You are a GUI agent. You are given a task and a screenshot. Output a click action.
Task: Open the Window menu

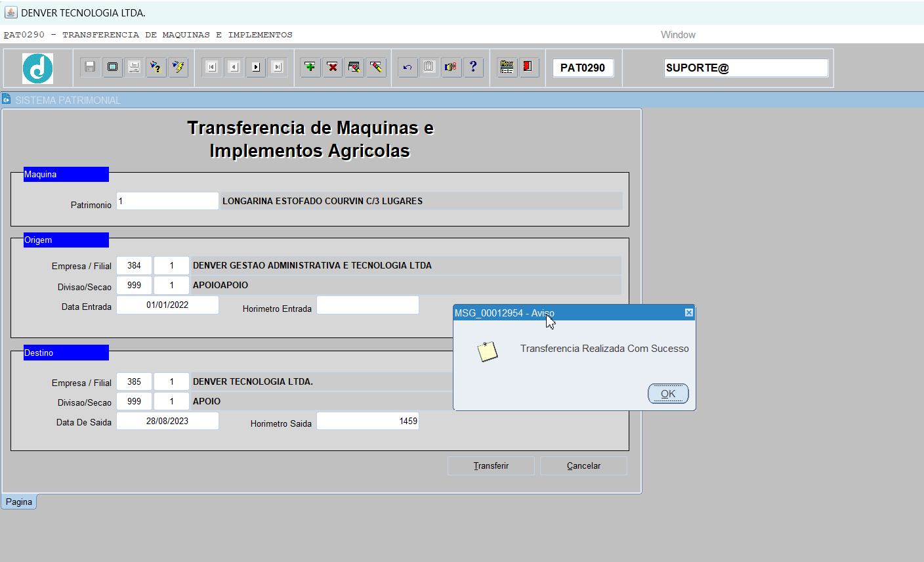678,35
